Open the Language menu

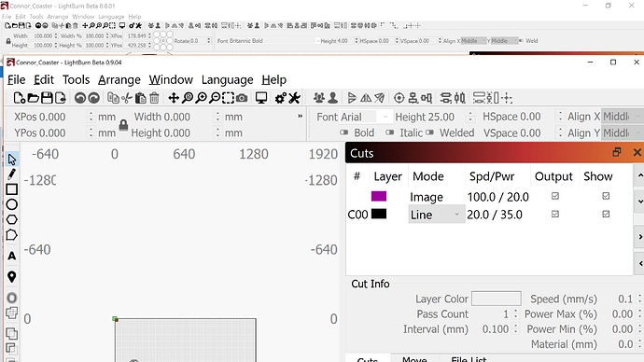click(x=227, y=79)
